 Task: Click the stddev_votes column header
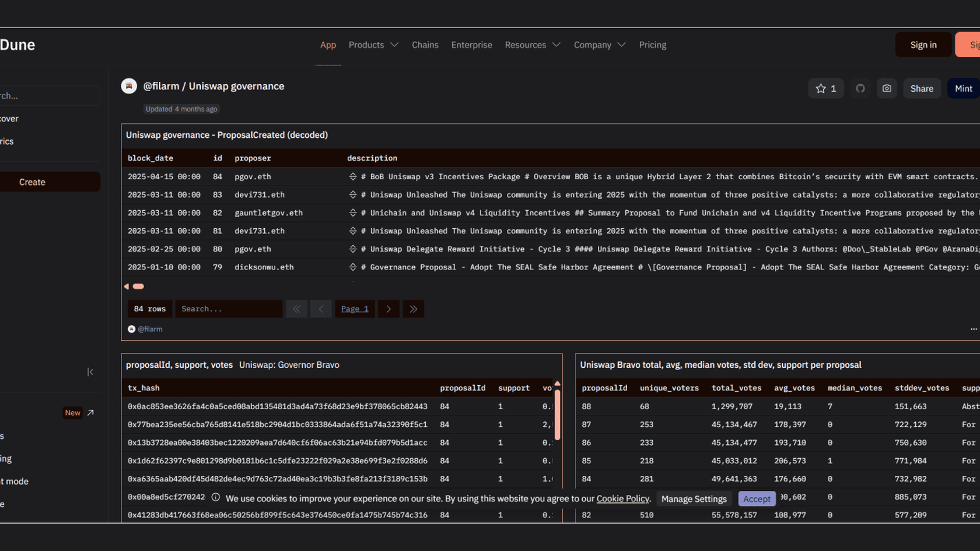922,388
